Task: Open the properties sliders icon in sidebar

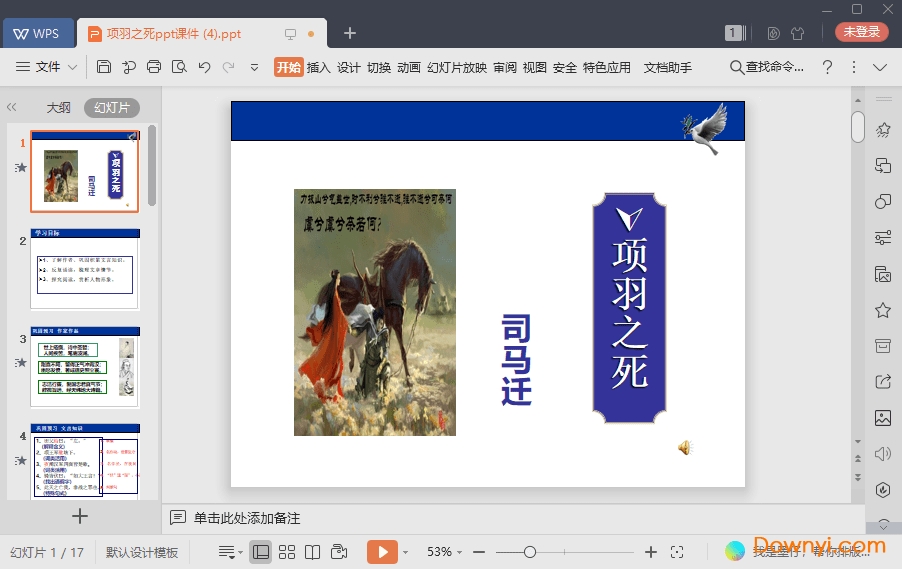Action: click(882, 237)
